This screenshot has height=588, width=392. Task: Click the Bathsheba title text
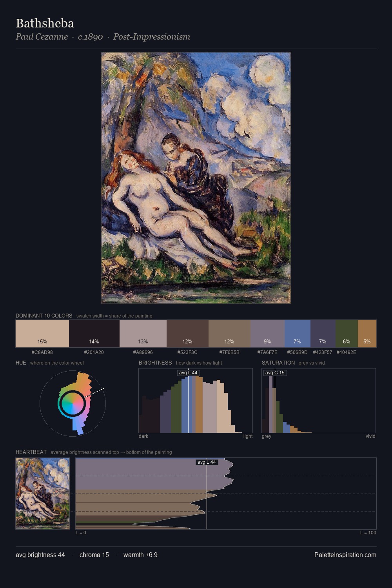click(x=45, y=23)
